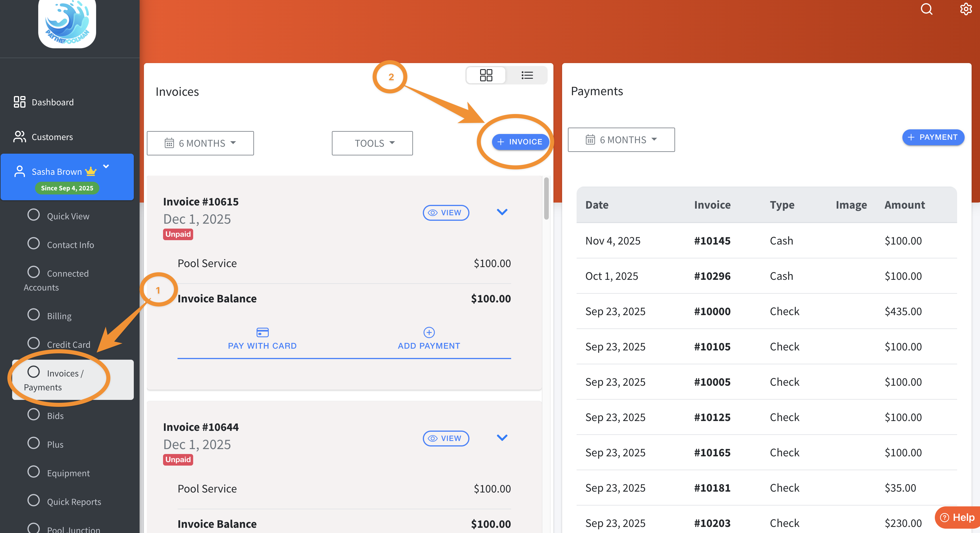The image size is (980, 533).
Task: Open the Equipment menu item
Action: [x=68, y=473]
